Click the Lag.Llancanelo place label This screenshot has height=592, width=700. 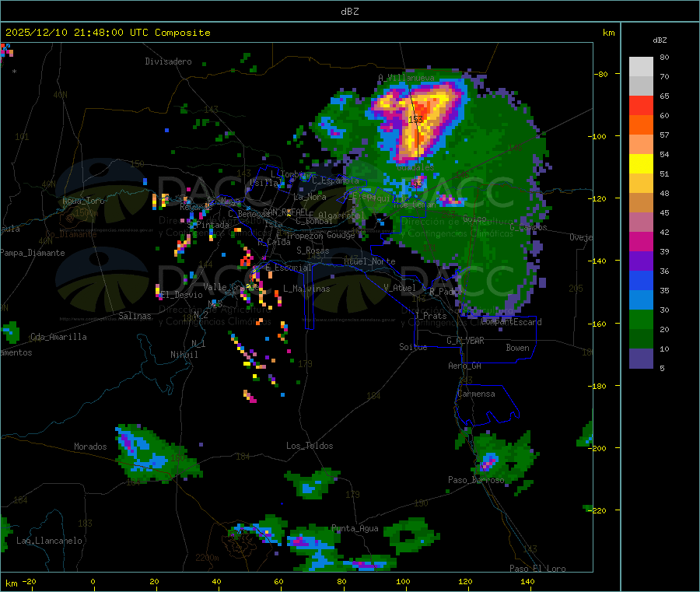[49, 541]
